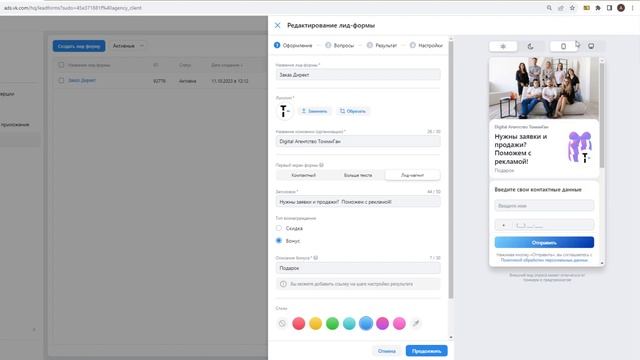Click the info icon in the link hint

283,284
